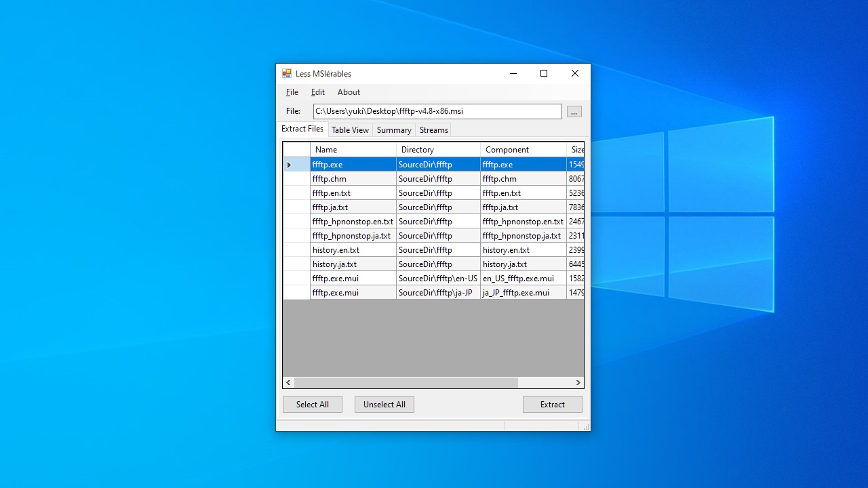
Task: Select the history.en.txt name cell
Action: click(353, 250)
